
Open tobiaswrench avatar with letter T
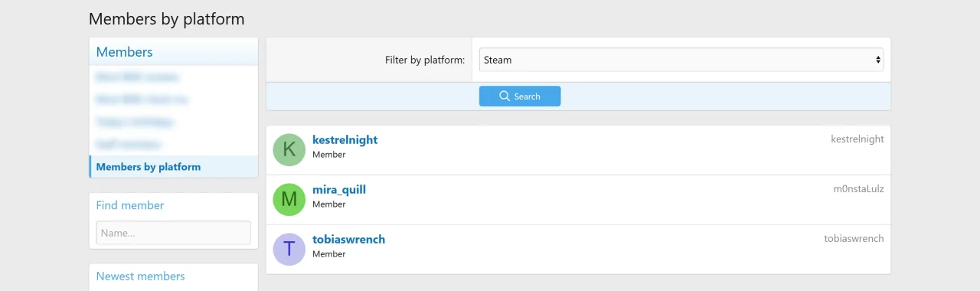coord(289,249)
